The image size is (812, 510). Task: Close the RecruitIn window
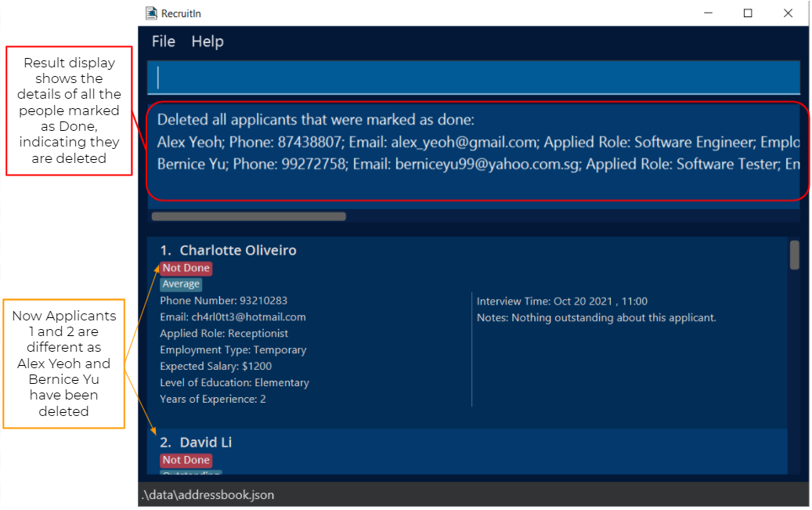[x=788, y=13]
